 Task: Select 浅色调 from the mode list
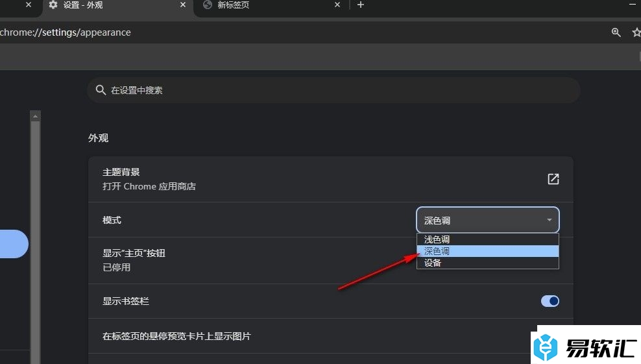(x=488, y=239)
